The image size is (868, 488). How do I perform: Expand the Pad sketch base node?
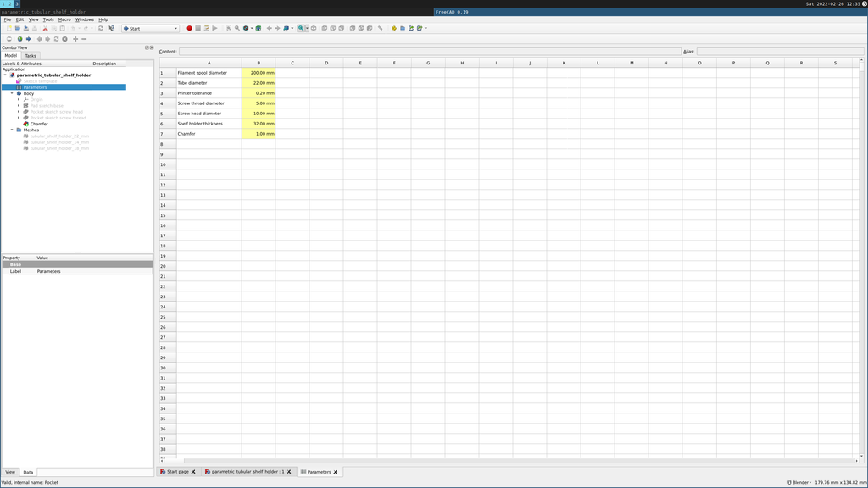pyautogui.click(x=19, y=106)
